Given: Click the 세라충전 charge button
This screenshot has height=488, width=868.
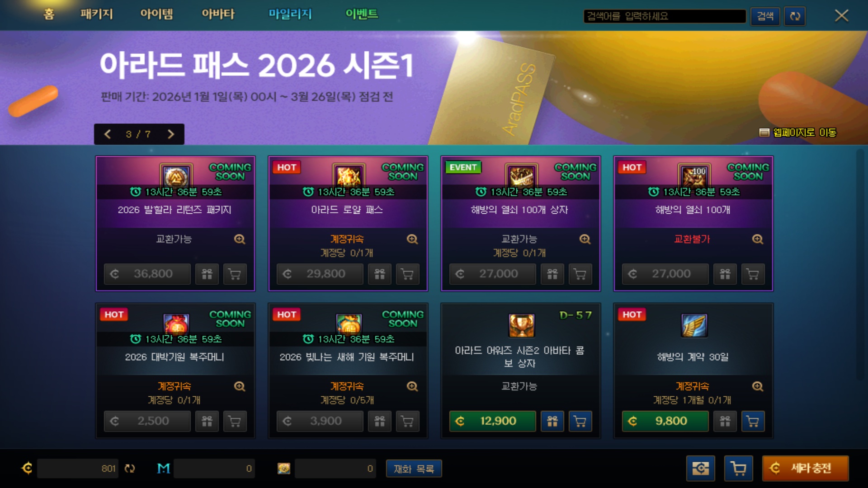Looking at the screenshot, I should (805, 468).
